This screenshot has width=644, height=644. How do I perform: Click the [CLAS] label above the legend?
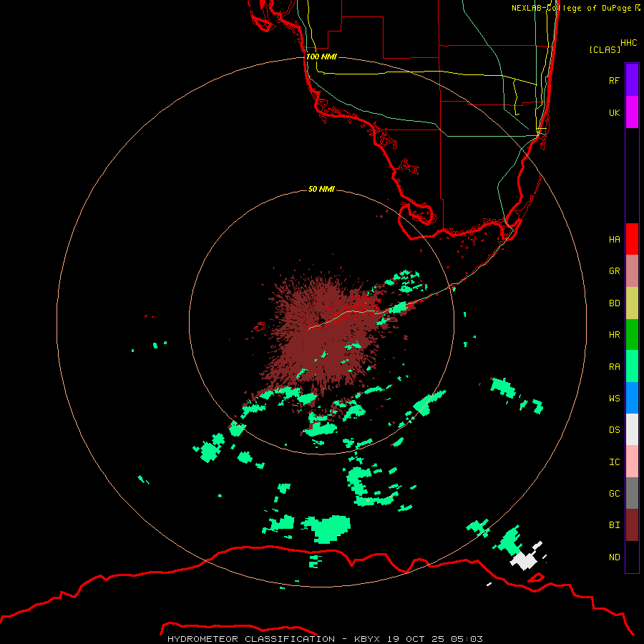click(605, 49)
